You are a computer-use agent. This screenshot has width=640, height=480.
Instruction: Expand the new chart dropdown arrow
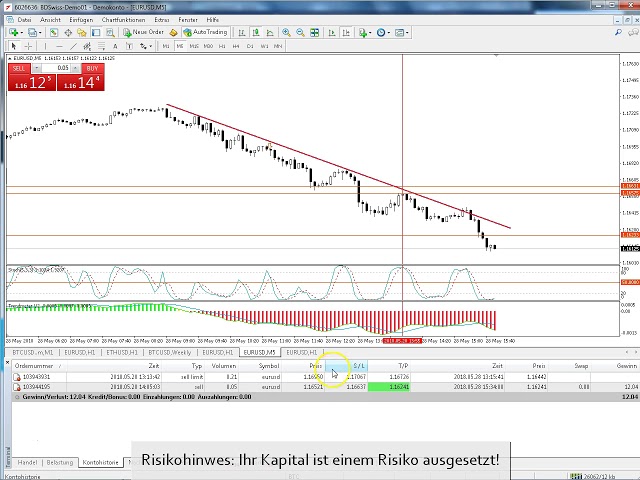pos(21,33)
